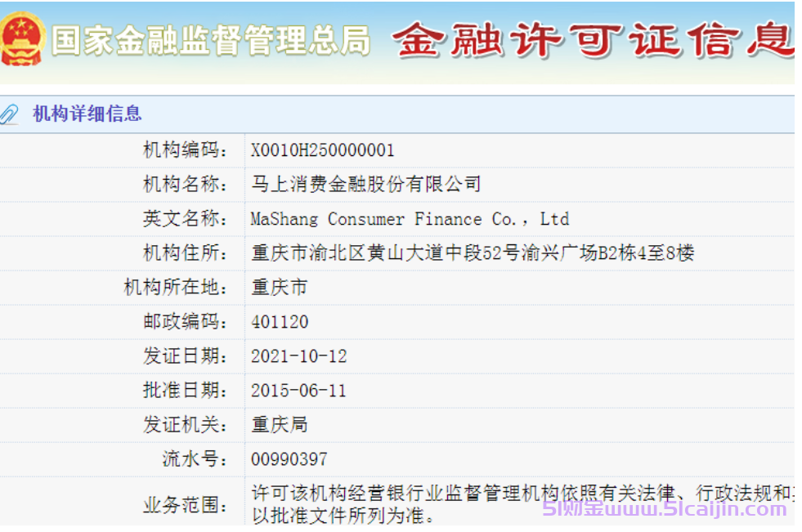Click the issue date 2021-10-12
Screen dimensions: 802x532
click(x=299, y=355)
